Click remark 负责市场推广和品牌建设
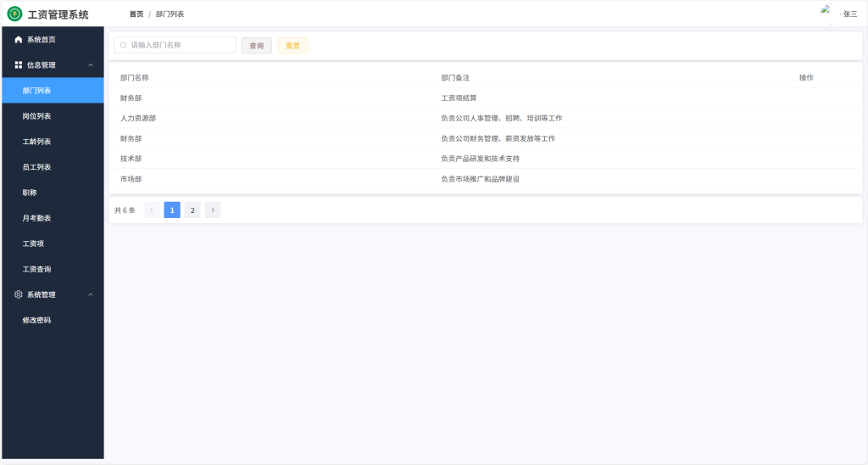868x465 pixels. click(x=480, y=179)
